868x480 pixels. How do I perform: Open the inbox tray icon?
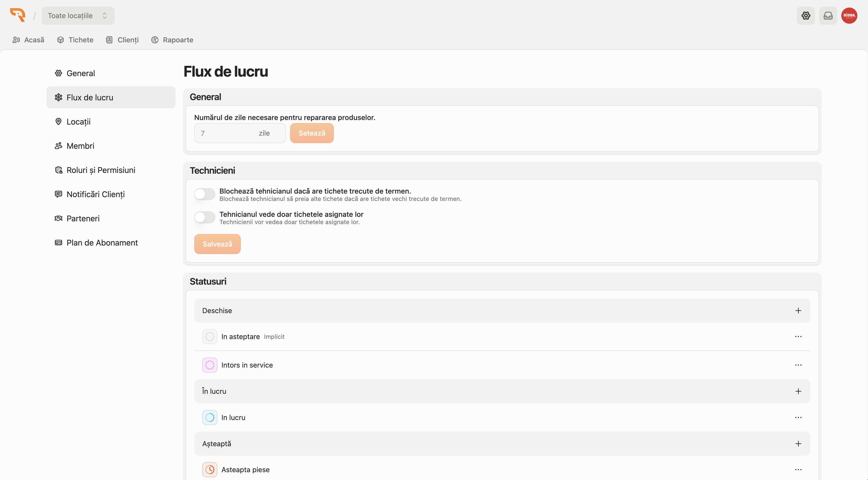(x=828, y=15)
